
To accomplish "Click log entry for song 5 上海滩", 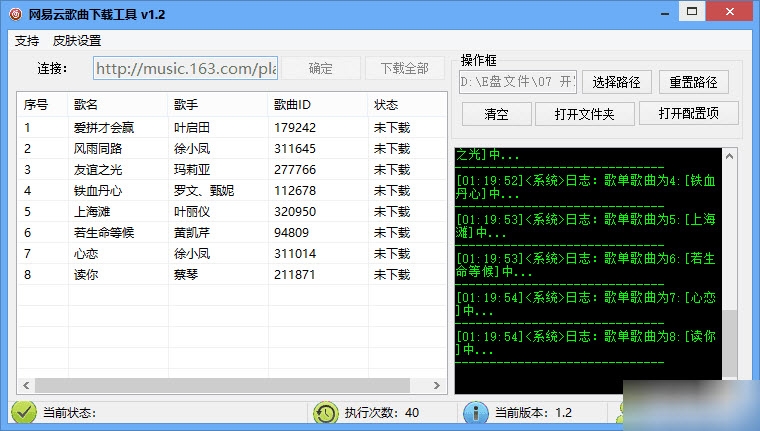I will point(586,226).
